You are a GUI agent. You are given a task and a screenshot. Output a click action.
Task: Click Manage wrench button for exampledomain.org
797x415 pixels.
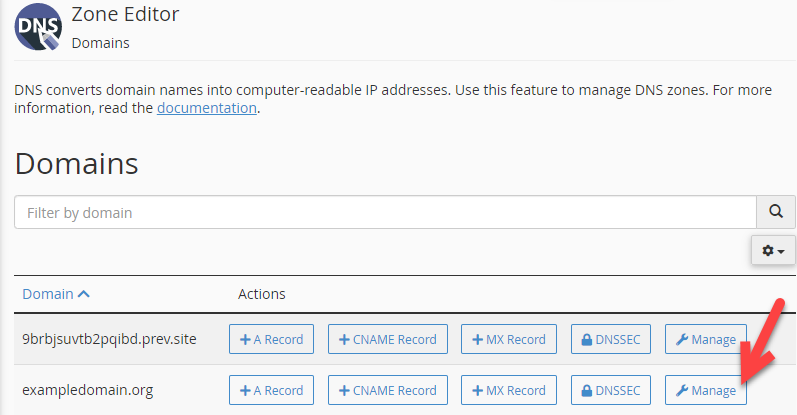(706, 390)
